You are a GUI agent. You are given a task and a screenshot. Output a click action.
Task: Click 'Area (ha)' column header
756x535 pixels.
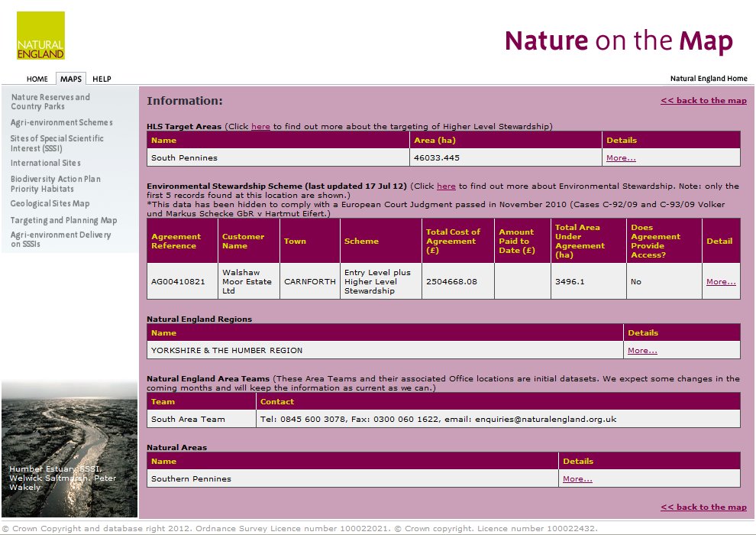click(x=506, y=140)
